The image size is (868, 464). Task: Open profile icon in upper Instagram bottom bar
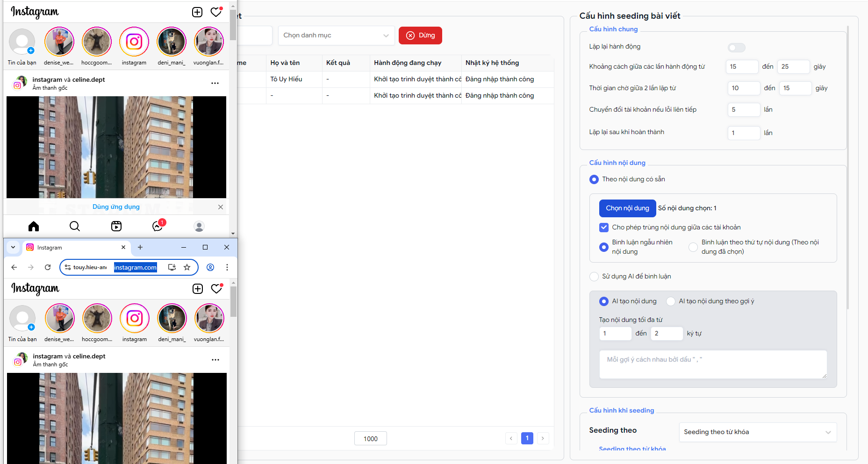tap(199, 226)
